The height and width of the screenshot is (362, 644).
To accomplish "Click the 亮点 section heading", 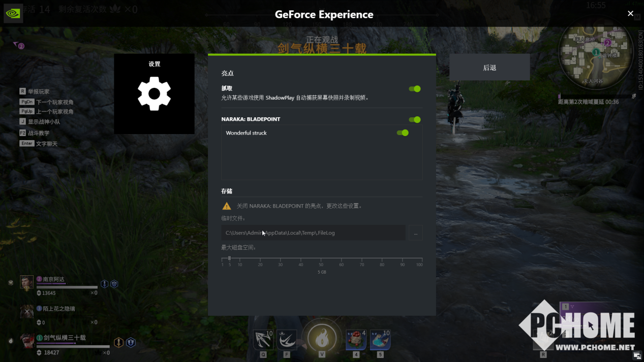I will tap(227, 73).
